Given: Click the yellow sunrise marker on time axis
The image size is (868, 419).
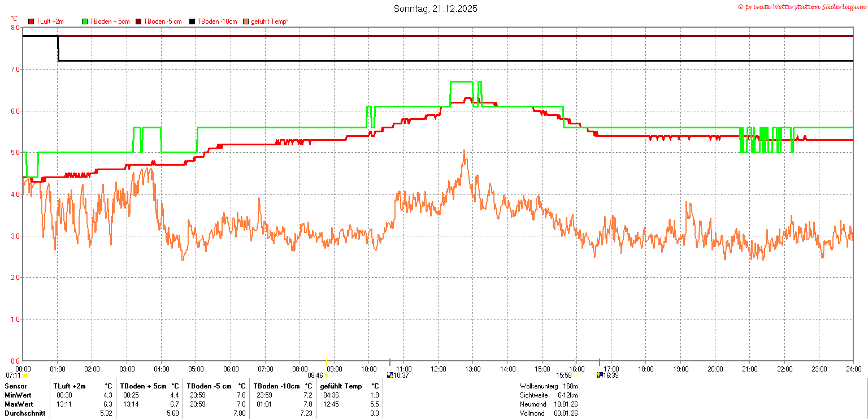Looking at the screenshot, I should pyautogui.click(x=327, y=362).
